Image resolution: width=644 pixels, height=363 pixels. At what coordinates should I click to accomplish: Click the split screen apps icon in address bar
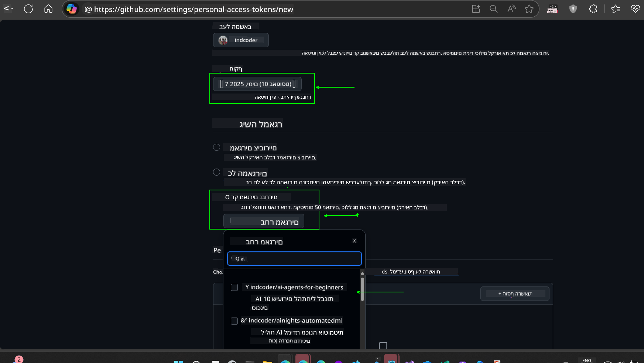pyautogui.click(x=476, y=9)
